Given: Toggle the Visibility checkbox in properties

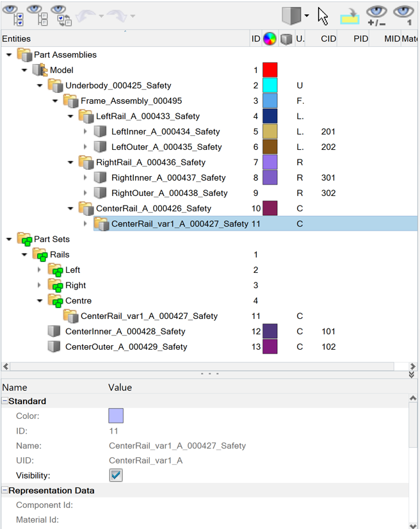Looking at the screenshot, I should coord(116,475).
